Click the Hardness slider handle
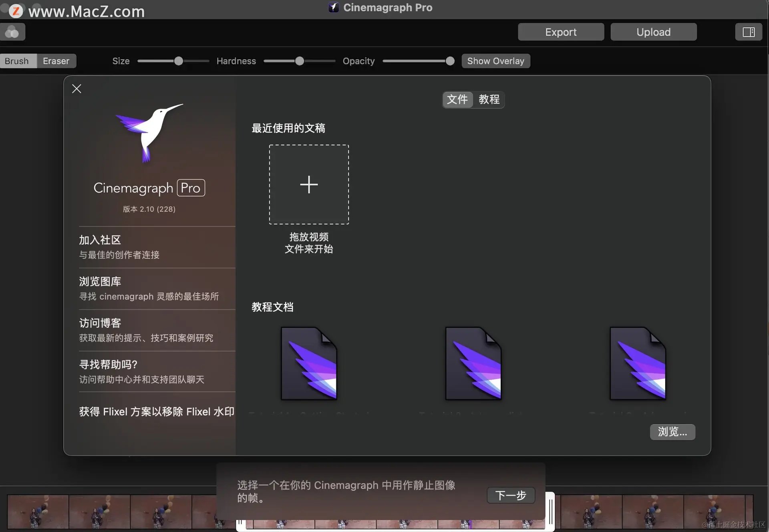 (299, 61)
